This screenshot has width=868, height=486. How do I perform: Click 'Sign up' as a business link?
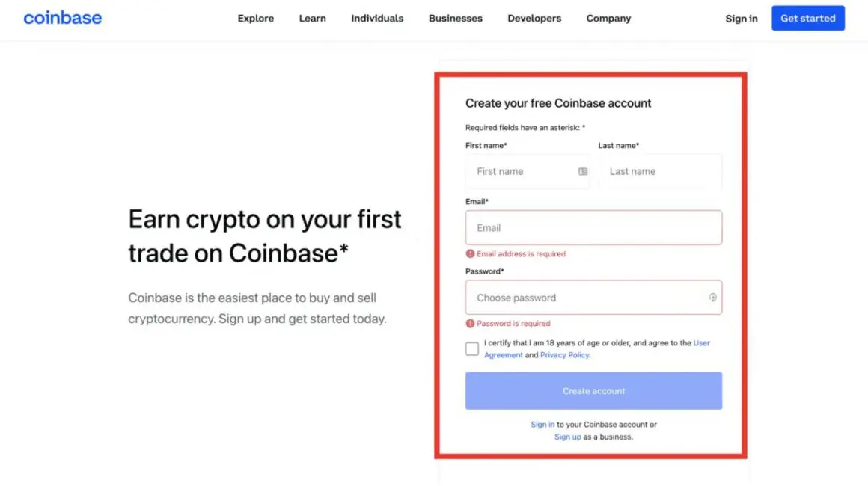[x=567, y=437]
